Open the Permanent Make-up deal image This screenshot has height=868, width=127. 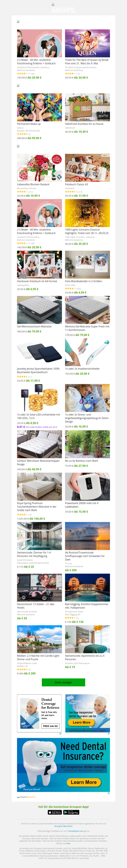(x=39, y=107)
